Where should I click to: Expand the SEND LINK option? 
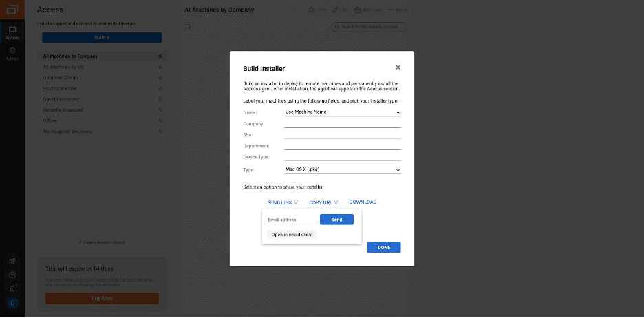[282, 202]
